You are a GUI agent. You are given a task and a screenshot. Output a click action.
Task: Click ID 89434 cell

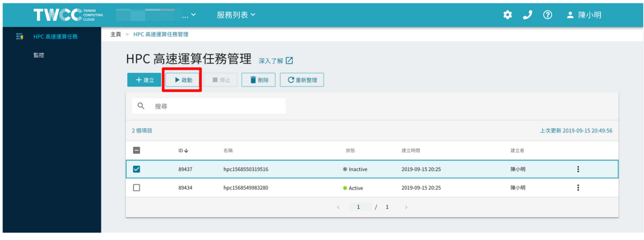click(185, 188)
